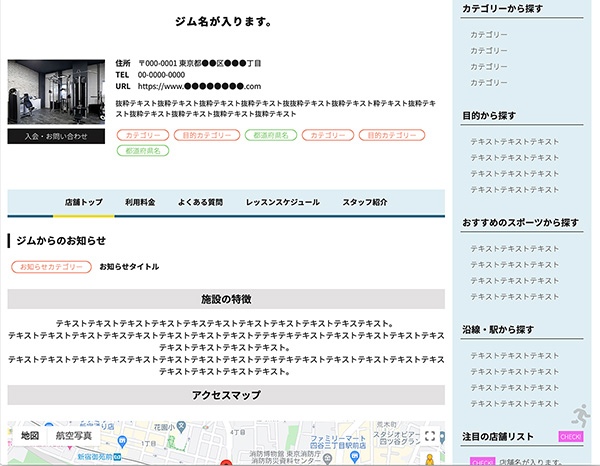Click the pink CHECK! badge beside 注目の店舗リスト
The width and height of the screenshot is (600, 466).
point(571,437)
